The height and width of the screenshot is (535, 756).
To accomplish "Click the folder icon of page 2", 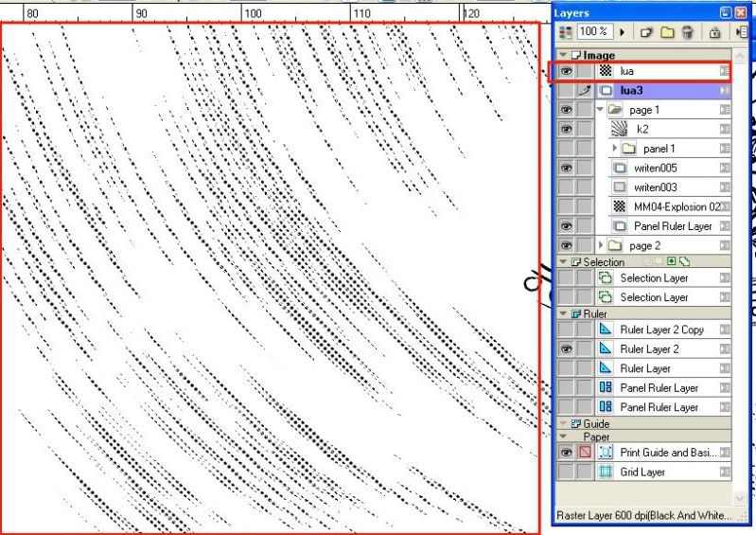I will [615, 245].
